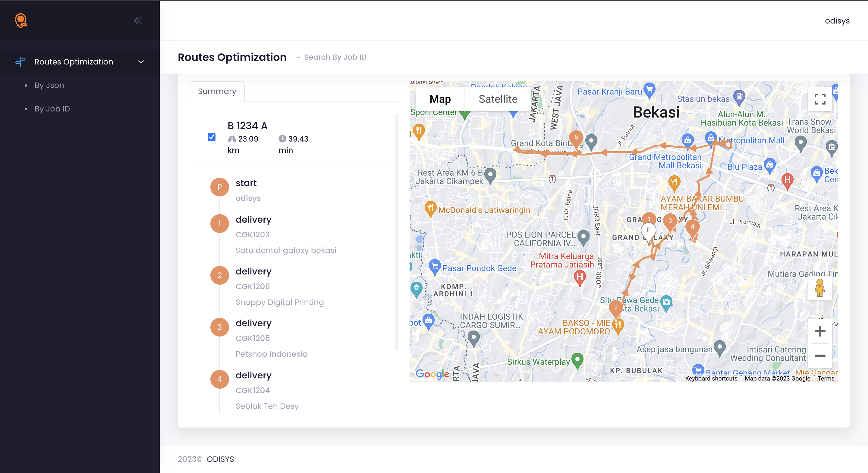Open the odisys user menu
The width and height of the screenshot is (868, 473).
[x=837, y=21]
